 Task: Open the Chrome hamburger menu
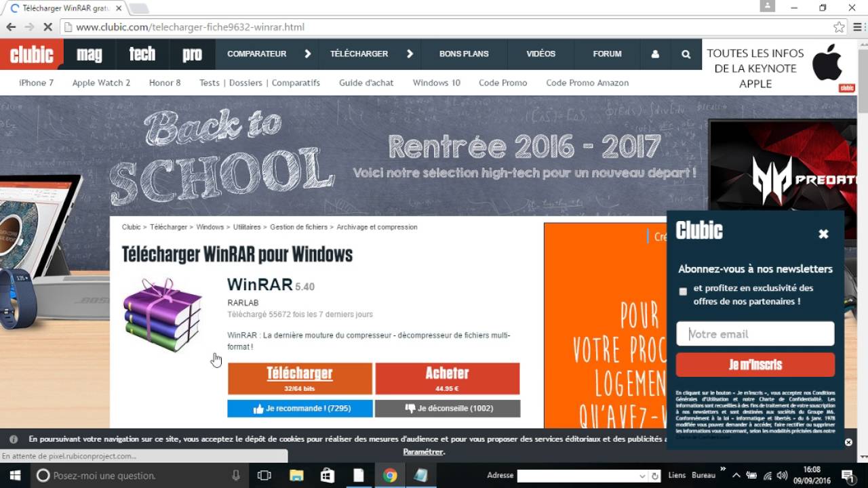(x=858, y=27)
